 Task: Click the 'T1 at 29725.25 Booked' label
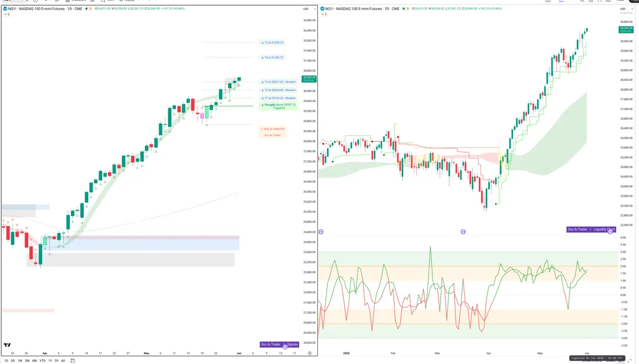coord(278,98)
